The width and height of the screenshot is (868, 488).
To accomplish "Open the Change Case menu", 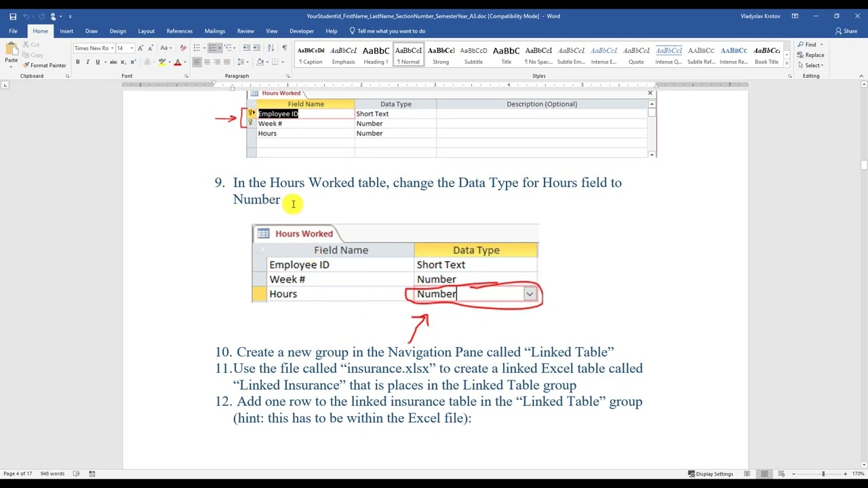I will click(165, 48).
